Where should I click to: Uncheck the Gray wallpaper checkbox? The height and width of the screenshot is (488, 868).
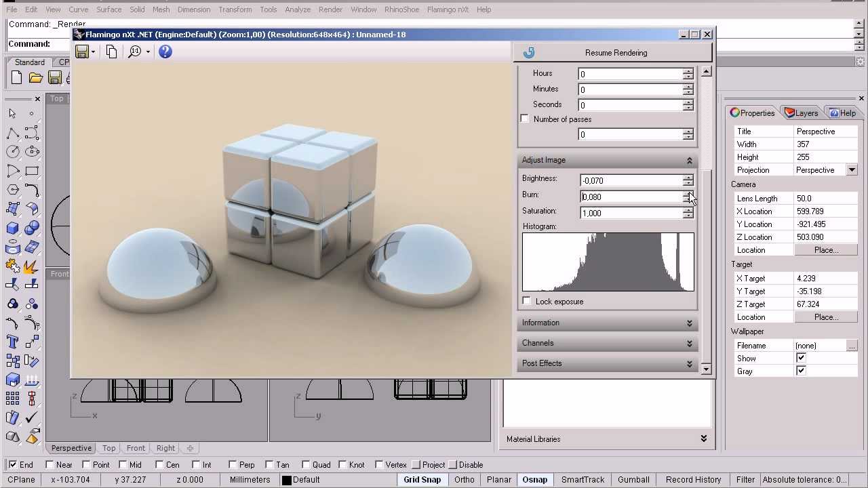(x=801, y=371)
